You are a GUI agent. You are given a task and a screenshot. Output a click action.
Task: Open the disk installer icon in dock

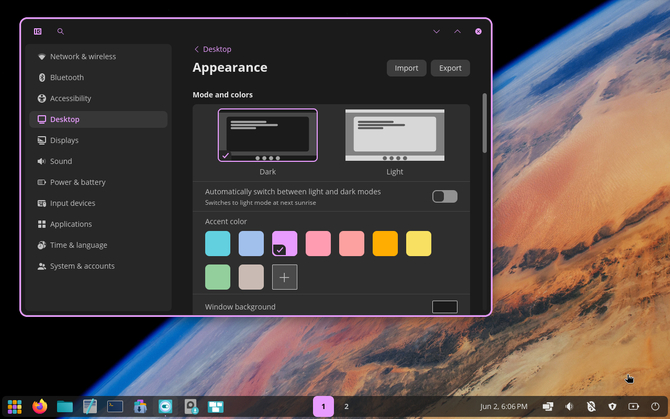coord(191,406)
